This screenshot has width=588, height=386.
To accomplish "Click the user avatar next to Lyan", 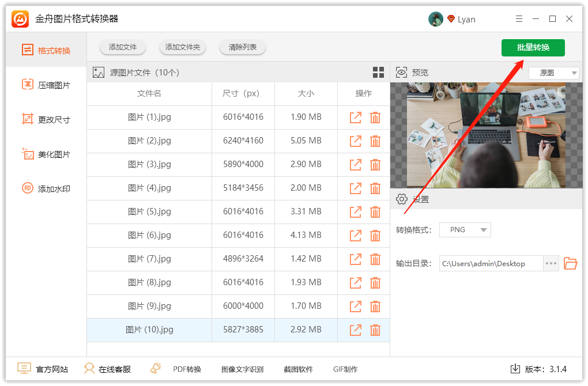I will click(x=435, y=19).
